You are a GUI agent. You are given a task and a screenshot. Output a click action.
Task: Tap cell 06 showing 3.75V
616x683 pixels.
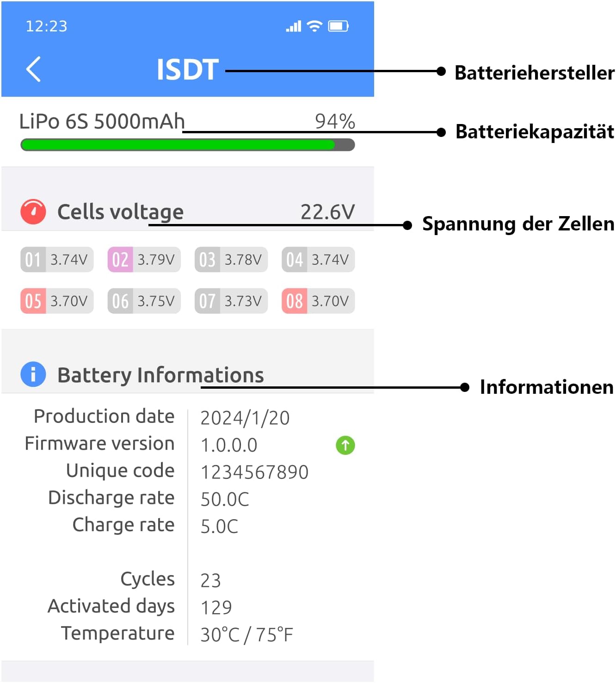pyautogui.click(x=144, y=301)
